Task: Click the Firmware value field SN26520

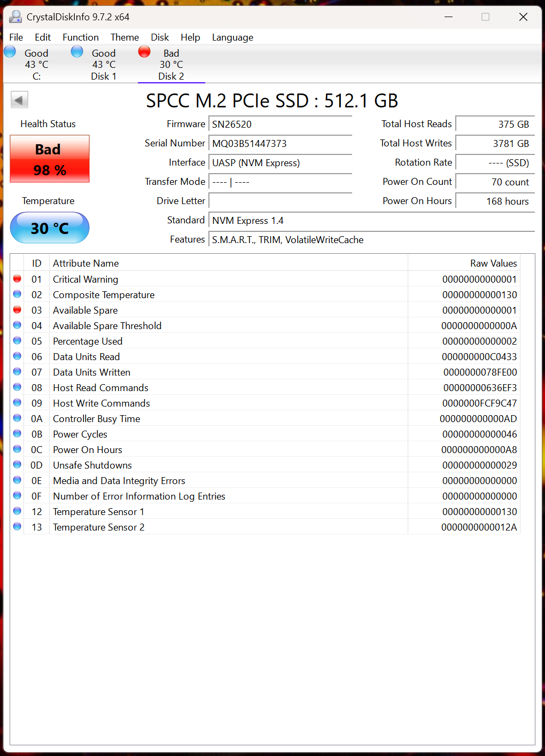Action: (x=280, y=124)
